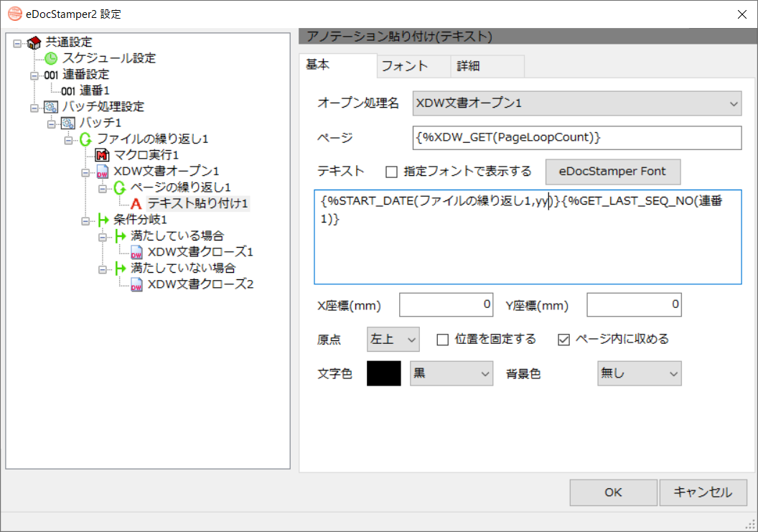Click the black 文字色 color swatch
Viewport: 758px width, 532px height.
click(384, 373)
